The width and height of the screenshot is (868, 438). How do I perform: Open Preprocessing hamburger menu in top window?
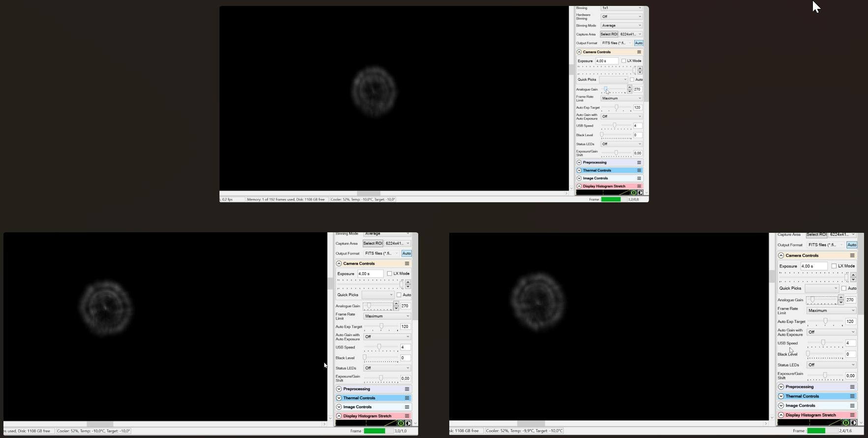(x=639, y=162)
